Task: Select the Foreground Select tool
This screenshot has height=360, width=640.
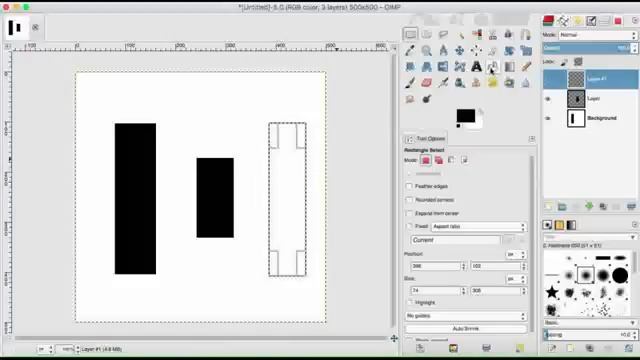Action: 509,34
